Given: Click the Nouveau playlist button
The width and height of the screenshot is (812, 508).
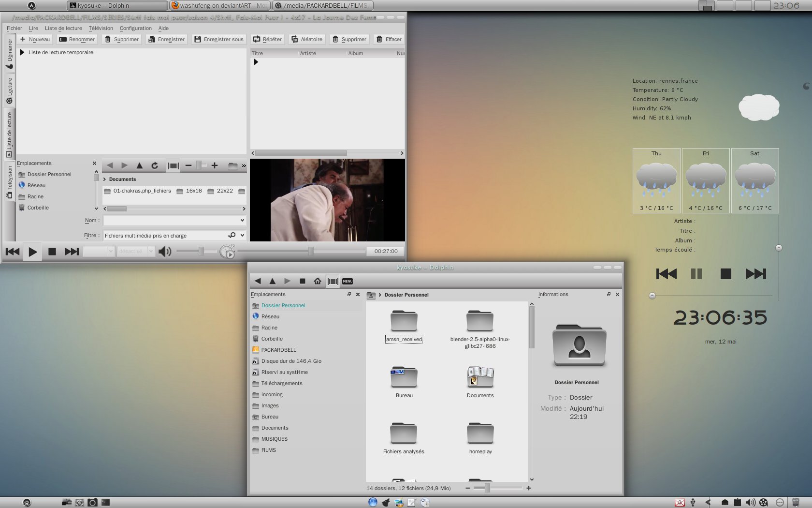Looking at the screenshot, I should click(x=35, y=39).
